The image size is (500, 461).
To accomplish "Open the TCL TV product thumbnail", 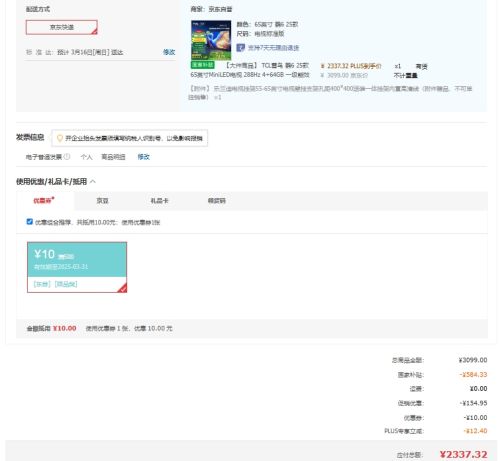I will tap(211, 40).
